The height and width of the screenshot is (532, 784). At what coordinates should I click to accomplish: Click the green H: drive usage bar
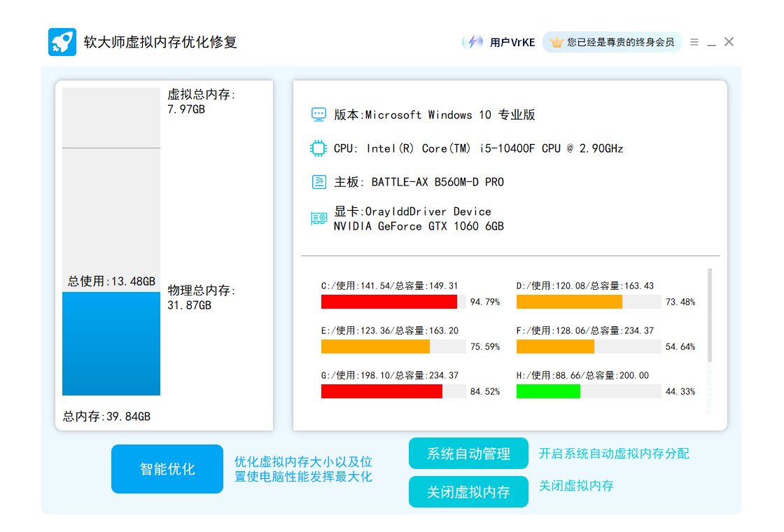[x=549, y=391]
